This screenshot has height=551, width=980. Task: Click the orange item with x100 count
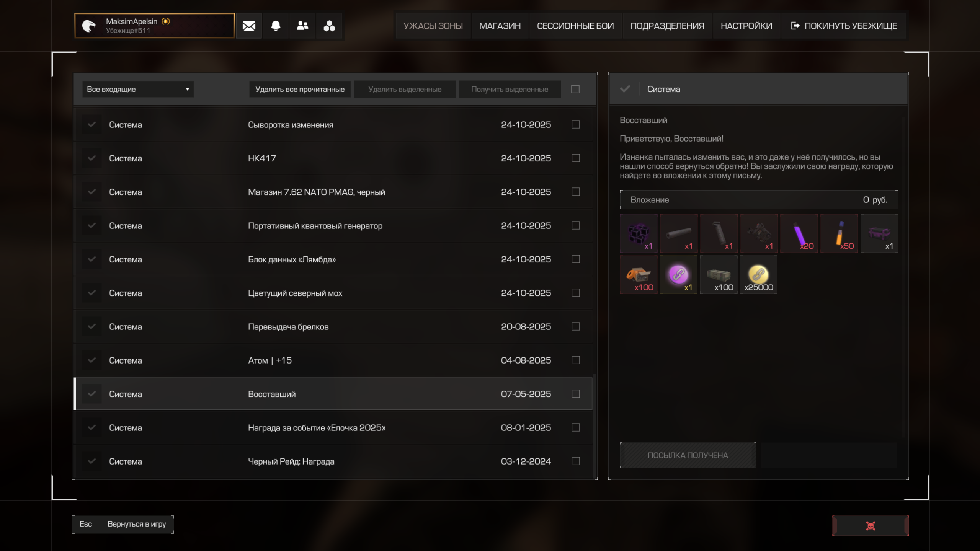tap(639, 275)
